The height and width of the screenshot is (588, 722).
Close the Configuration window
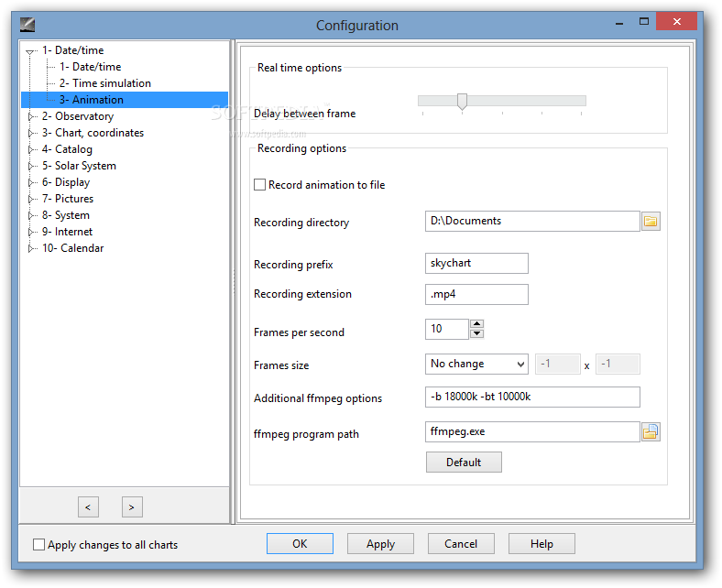[x=676, y=21]
